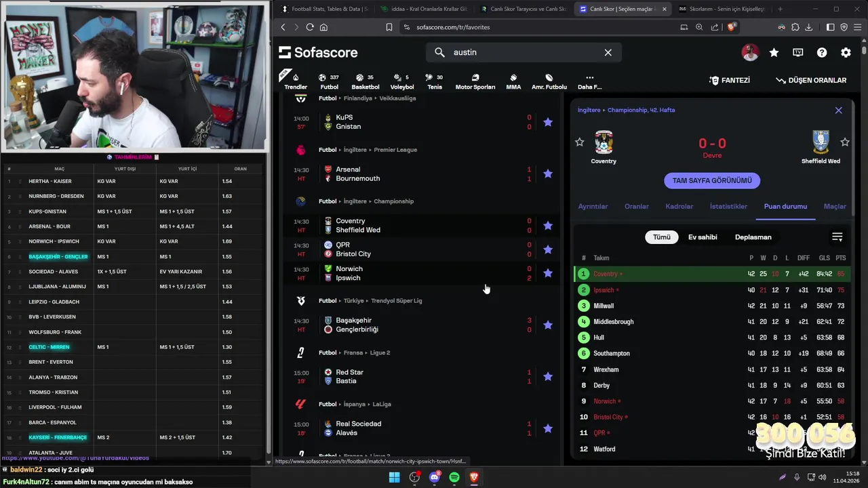Reload the browser page
Screen dimensions: 868x488
pyautogui.click(x=310, y=27)
